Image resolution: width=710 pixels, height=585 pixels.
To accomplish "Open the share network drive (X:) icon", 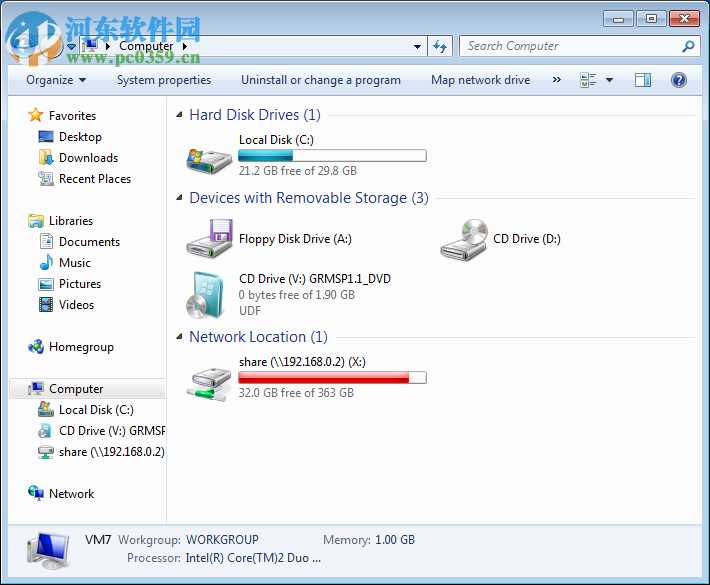I will (209, 384).
